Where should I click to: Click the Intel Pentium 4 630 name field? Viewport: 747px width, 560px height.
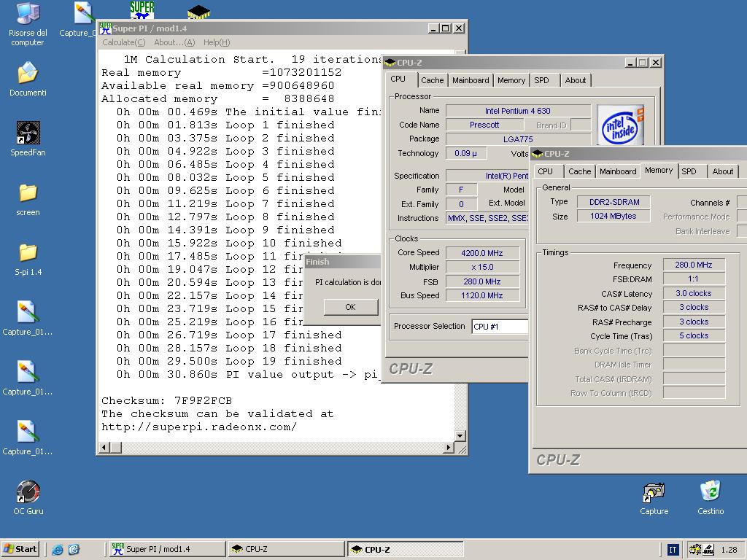click(x=518, y=111)
